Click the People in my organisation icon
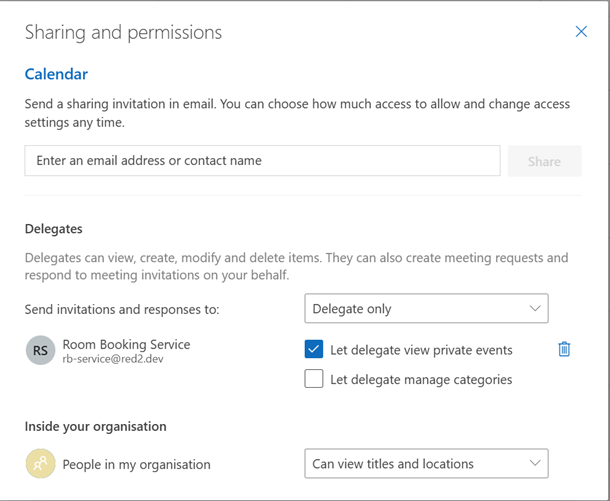610x501 pixels. (x=40, y=464)
